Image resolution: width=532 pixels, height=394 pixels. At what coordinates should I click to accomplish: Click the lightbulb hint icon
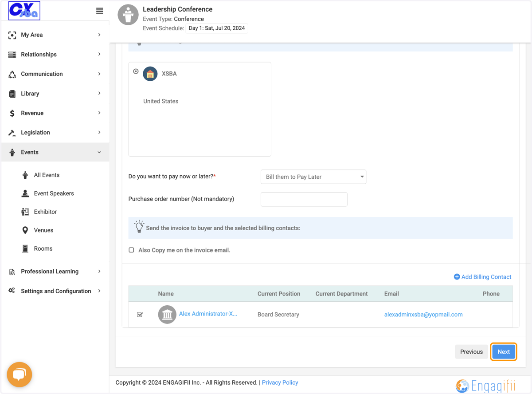tap(139, 227)
